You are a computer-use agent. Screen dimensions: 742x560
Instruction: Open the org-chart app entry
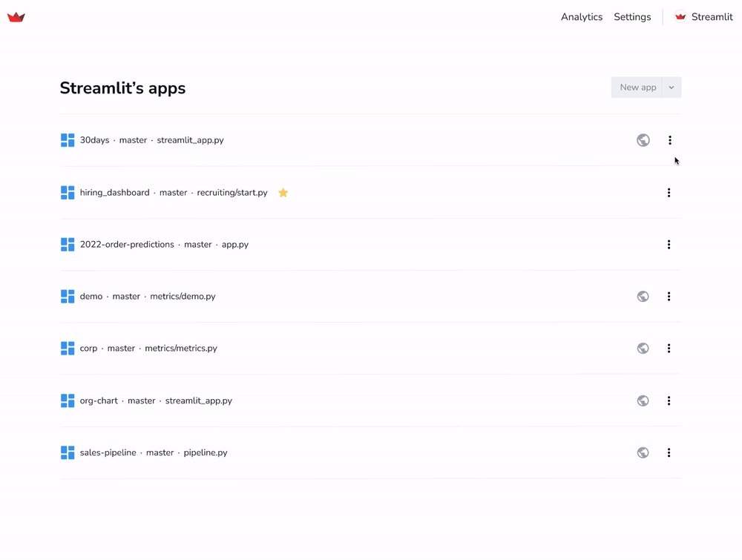click(x=99, y=401)
